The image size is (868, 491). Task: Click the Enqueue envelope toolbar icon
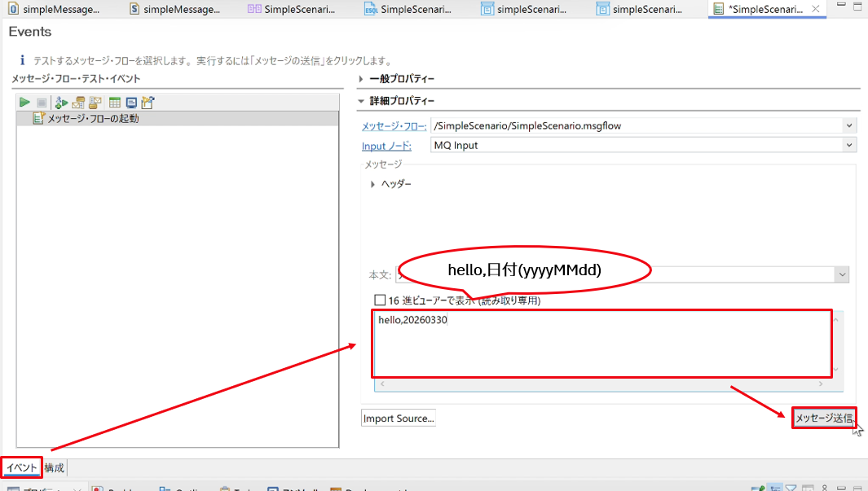click(x=78, y=103)
